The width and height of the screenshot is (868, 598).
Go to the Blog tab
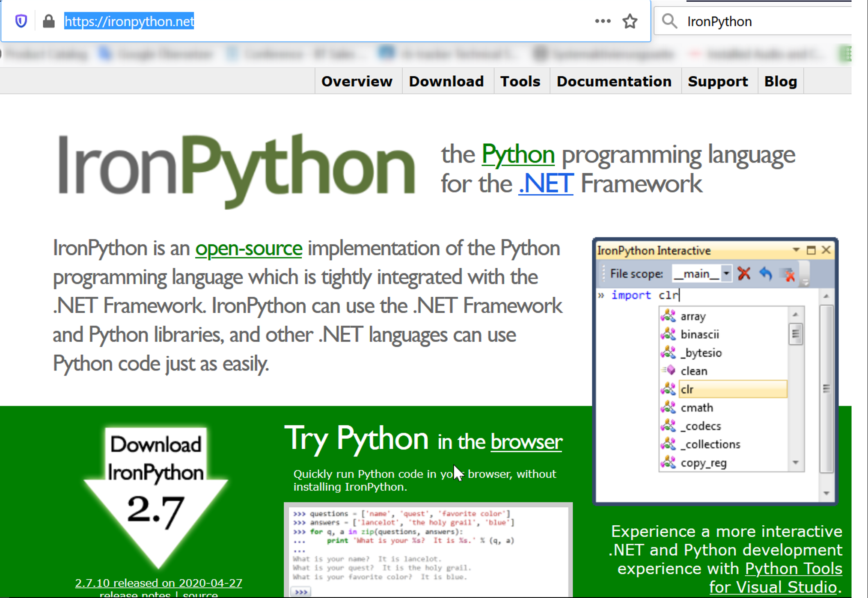(x=780, y=81)
